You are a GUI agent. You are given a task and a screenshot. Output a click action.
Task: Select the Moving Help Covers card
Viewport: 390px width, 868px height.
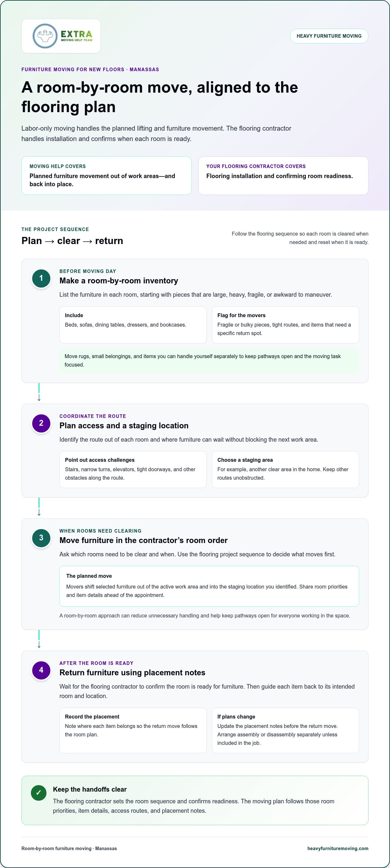[x=107, y=175]
